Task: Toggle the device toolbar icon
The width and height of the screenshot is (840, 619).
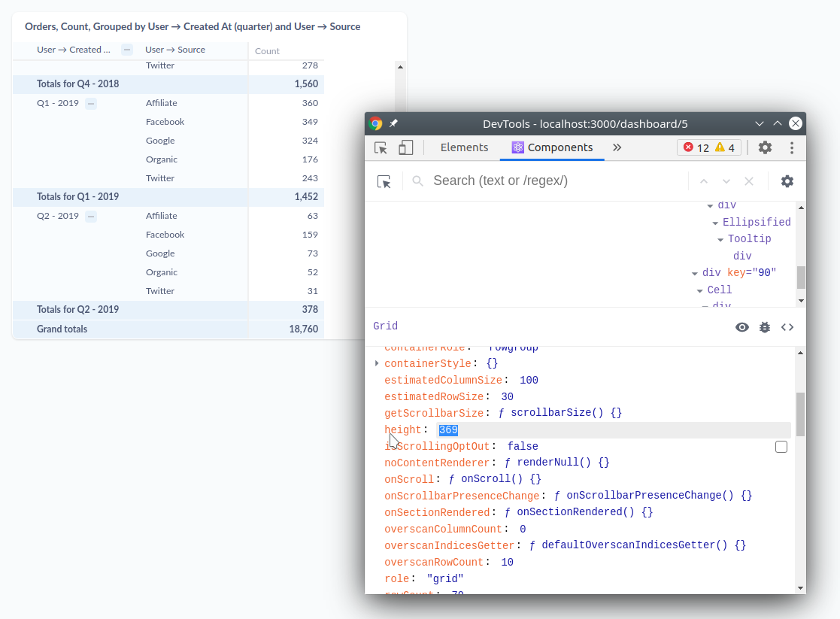Action: pyautogui.click(x=405, y=147)
